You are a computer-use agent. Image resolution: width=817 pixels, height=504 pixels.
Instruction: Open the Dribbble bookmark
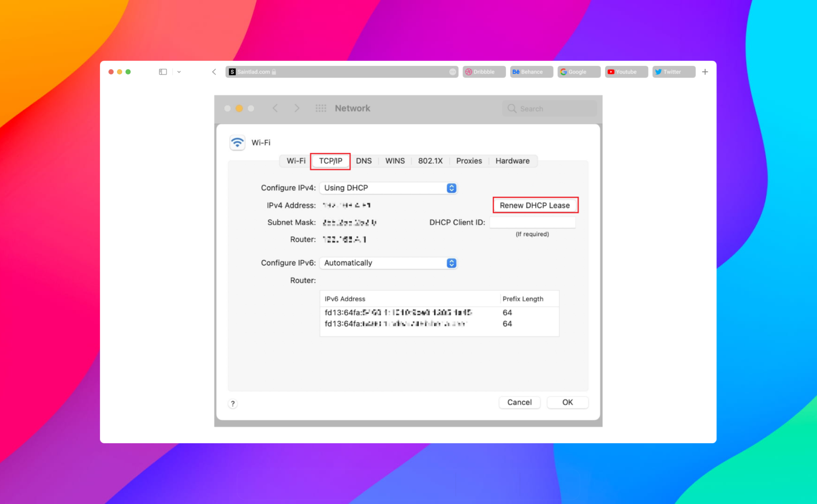pos(483,71)
